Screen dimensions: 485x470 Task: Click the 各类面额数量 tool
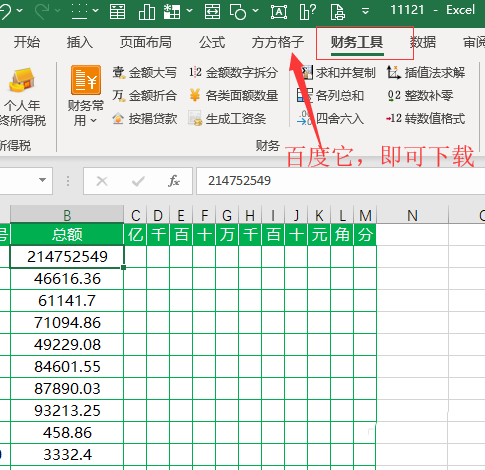pos(233,96)
